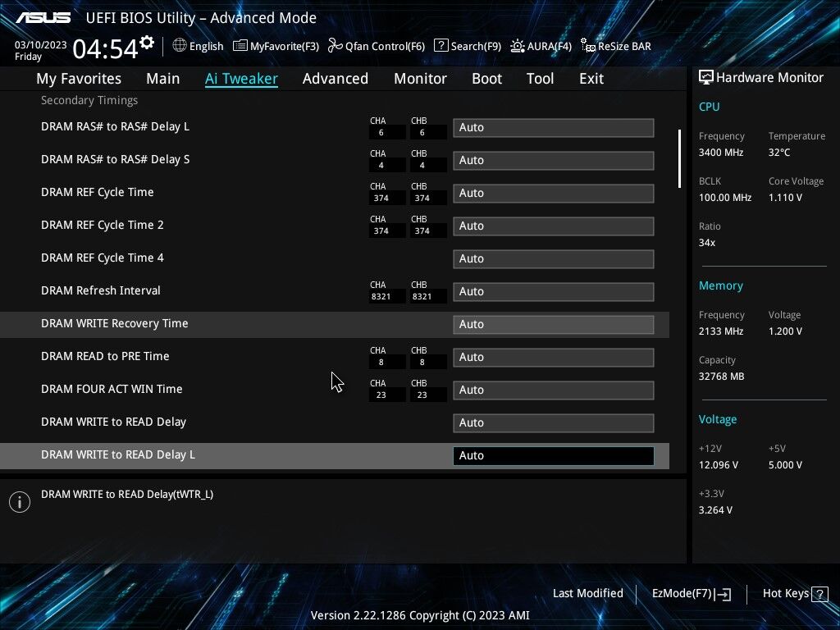This screenshot has height=630, width=840.
Task: Click memory capacity 32768 MB value
Action: click(x=722, y=377)
